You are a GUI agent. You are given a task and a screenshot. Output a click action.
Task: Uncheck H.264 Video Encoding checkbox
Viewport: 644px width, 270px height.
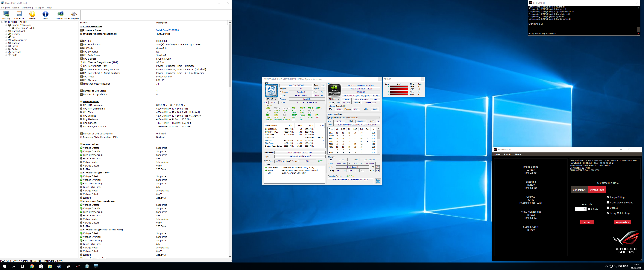coord(608,202)
